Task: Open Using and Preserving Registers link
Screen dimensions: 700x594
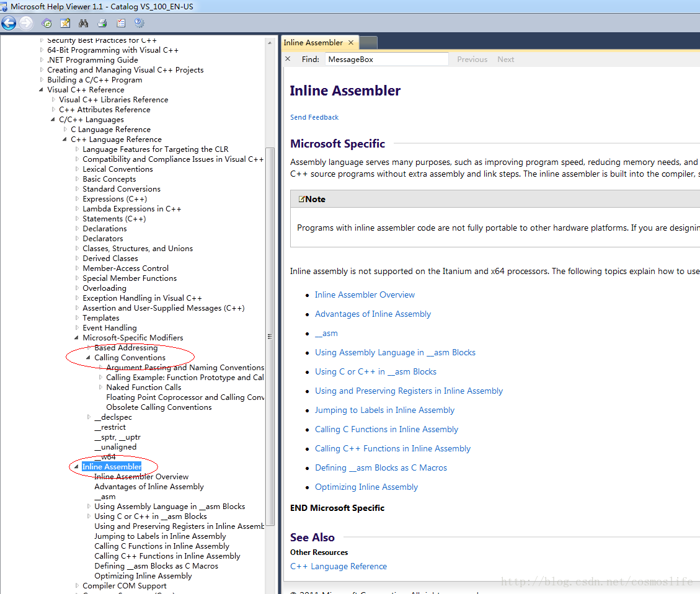Action: click(409, 391)
